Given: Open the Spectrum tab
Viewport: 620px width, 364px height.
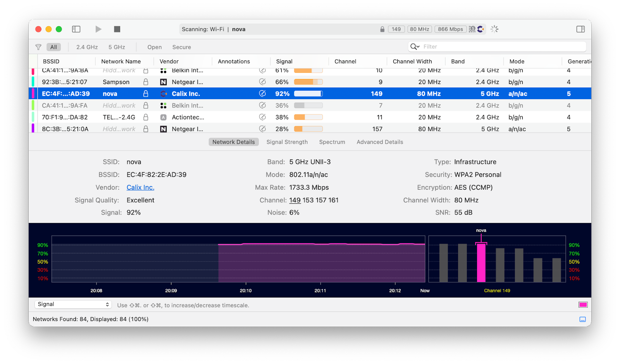Looking at the screenshot, I should click(332, 142).
